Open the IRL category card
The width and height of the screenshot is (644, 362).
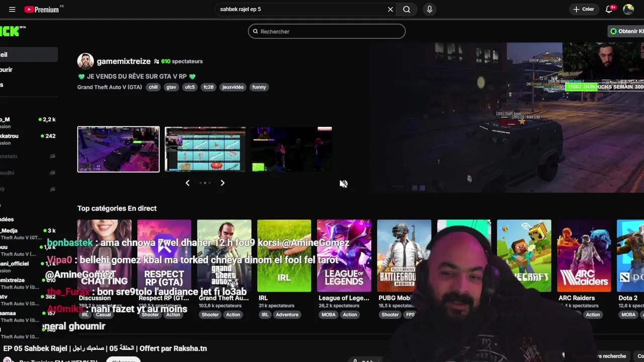[284, 255]
